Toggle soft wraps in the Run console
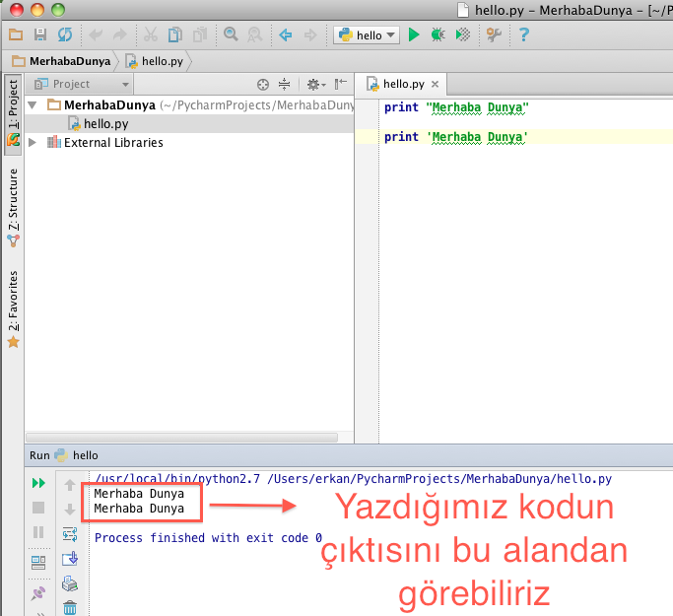 [70, 534]
